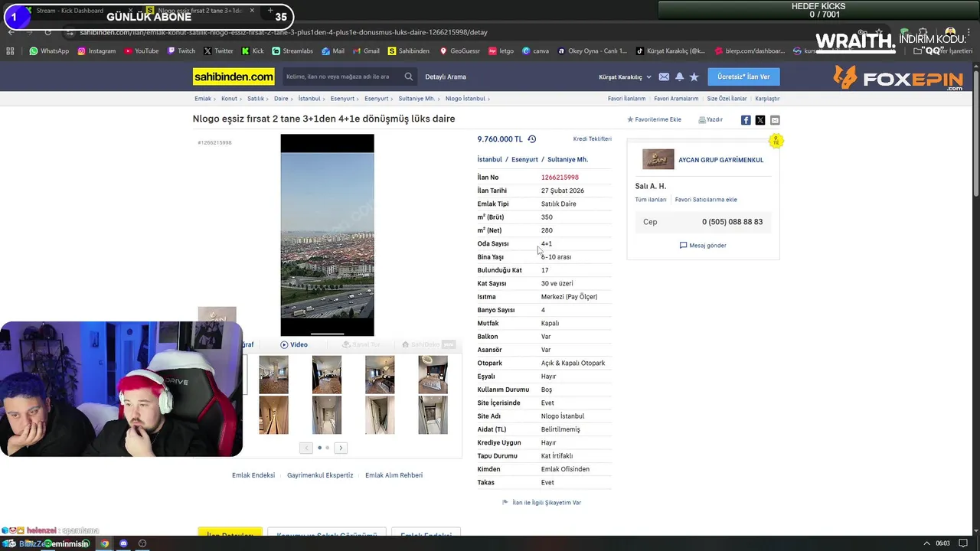Open the Favori İlanlarım menu
Screen dimensions: 980x551
tap(626, 99)
